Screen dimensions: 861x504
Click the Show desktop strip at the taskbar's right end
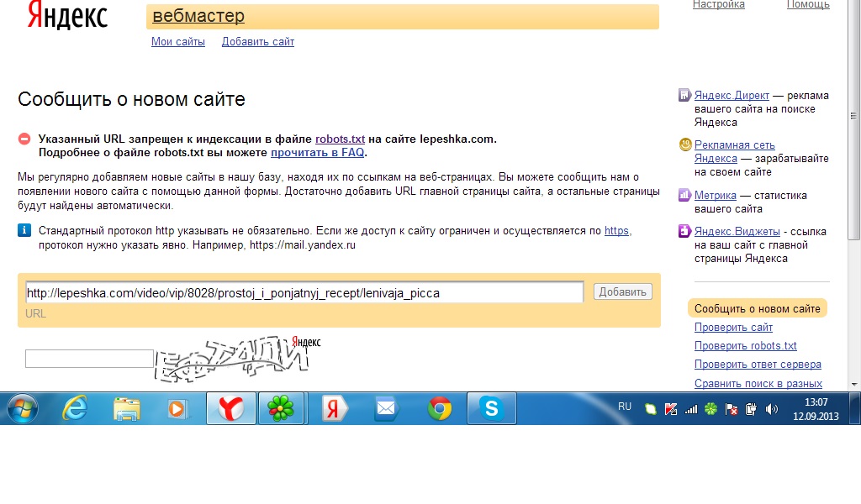[855, 408]
